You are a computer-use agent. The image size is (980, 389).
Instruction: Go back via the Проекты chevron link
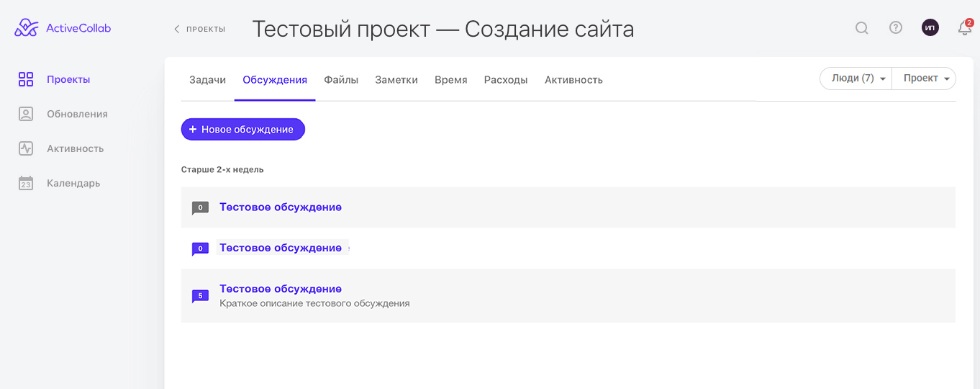[199, 29]
